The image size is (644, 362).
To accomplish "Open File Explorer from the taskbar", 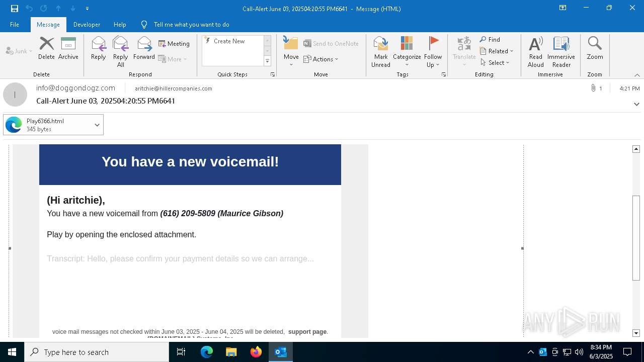I will 231,352.
